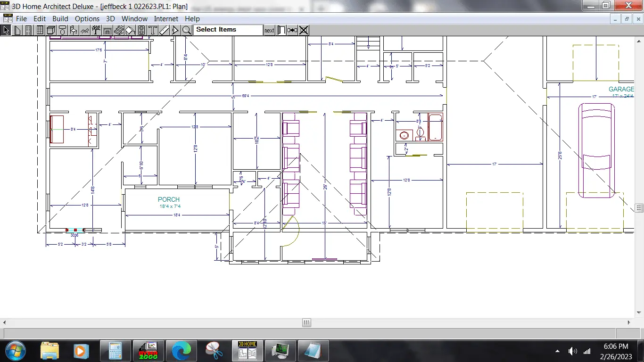Select the Dimension ruler tool
The image size is (644, 362).
click(164, 30)
